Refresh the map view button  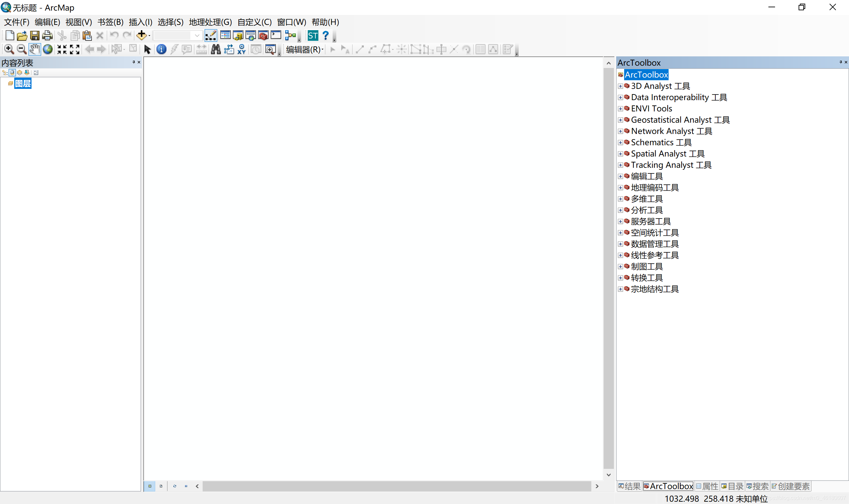click(174, 486)
